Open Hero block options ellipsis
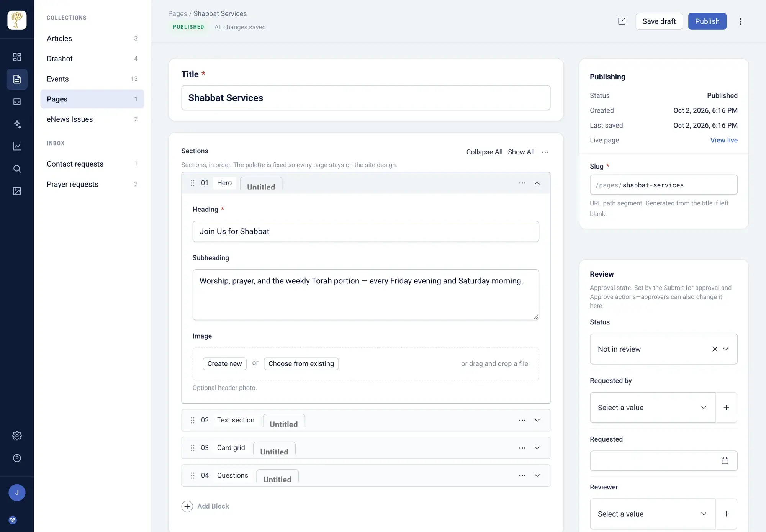Screen dimensions: 766x532 pyautogui.click(x=522, y=183)
